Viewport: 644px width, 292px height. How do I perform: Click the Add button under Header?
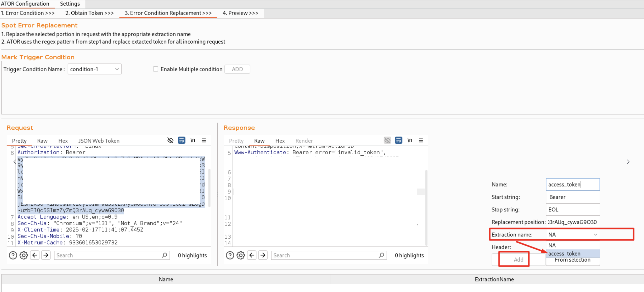(x=518, y=260)
